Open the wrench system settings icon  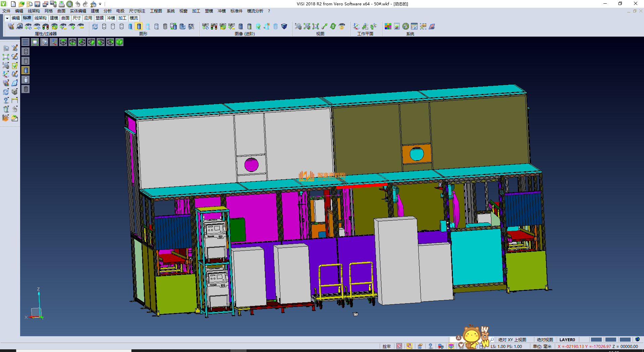click(406, 26)
